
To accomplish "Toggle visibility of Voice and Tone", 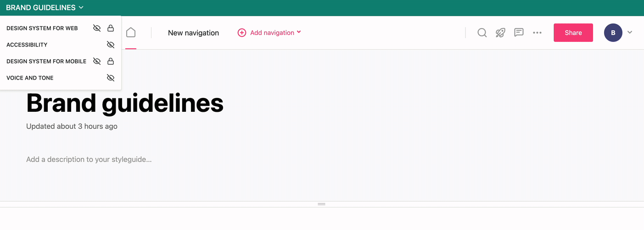I will (x=111, y=78).
